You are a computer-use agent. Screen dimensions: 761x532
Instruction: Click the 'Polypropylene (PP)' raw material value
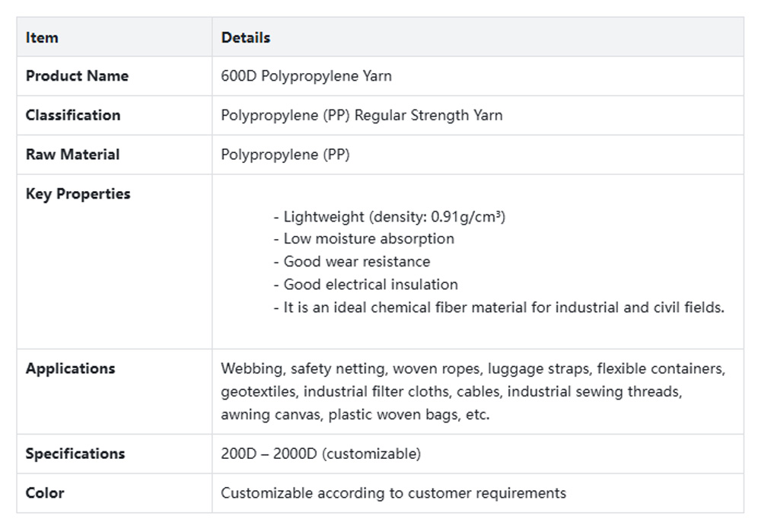pyautogui.click(x=285, y=155)
